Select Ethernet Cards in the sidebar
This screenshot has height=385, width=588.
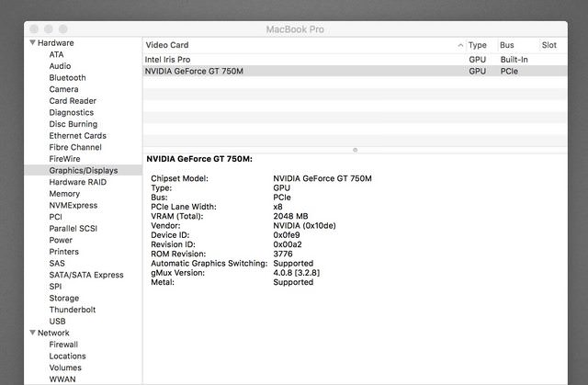tap(77, 136)
